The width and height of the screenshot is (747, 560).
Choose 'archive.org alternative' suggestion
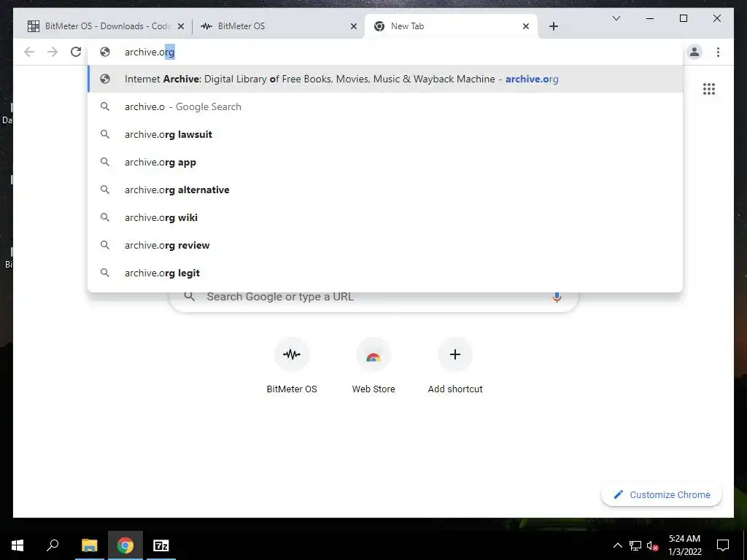[x=385, y=190]
